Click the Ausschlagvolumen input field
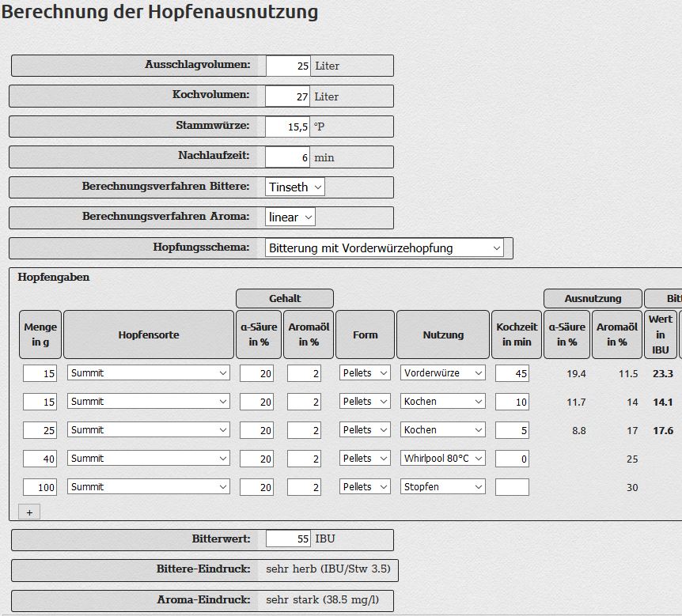The width and height of the screenshot is (682, 616). point(288,66)
